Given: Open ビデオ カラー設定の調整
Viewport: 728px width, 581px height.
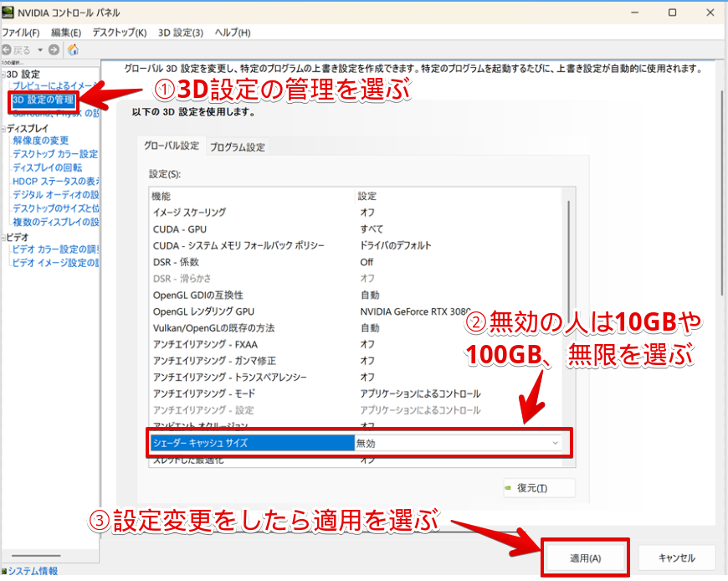Looking at the screenshot, I should [56, 249].
